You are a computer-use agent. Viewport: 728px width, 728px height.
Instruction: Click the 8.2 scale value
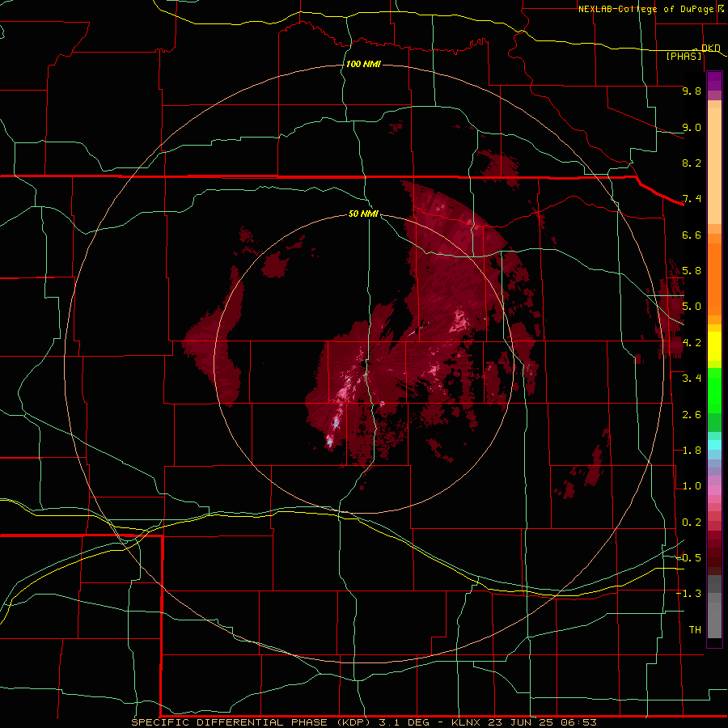(x=692, y=163)
